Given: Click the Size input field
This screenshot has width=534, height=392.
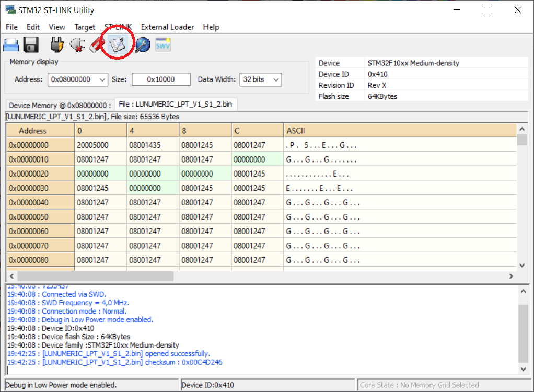Looking at the screenshot, I should 160,79.
